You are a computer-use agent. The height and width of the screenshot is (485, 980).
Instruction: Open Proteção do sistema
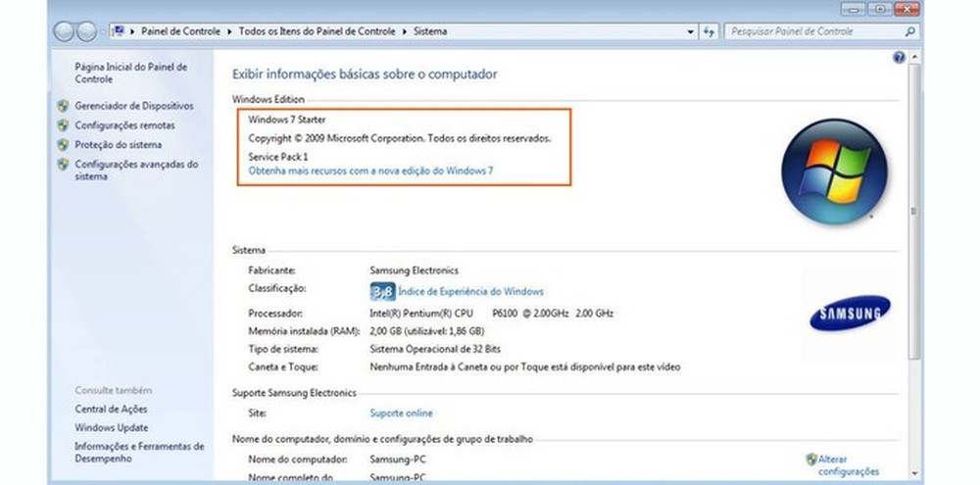[x=119, y=145]
